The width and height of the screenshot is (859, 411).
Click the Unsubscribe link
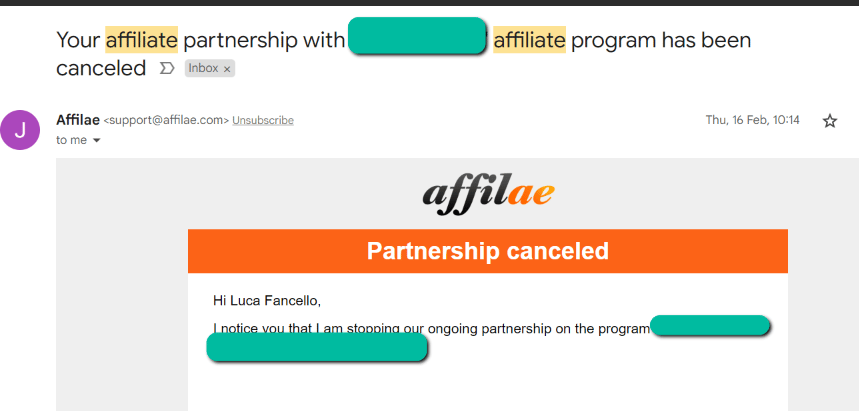pos(263,120)
